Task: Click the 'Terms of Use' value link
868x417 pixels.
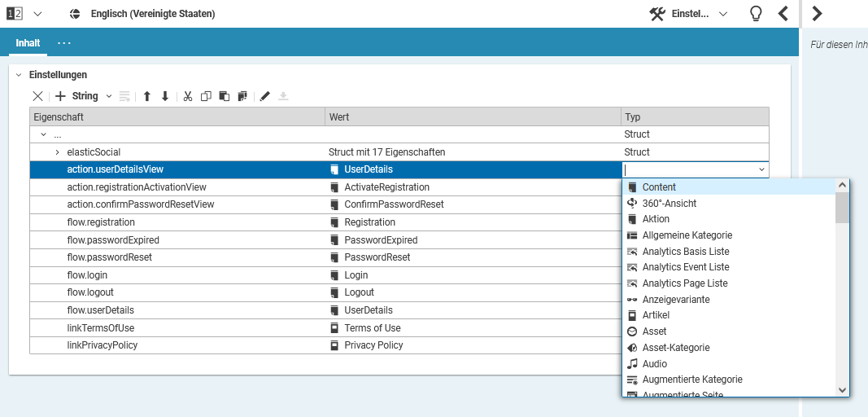Action: click(x=373, y=328)
